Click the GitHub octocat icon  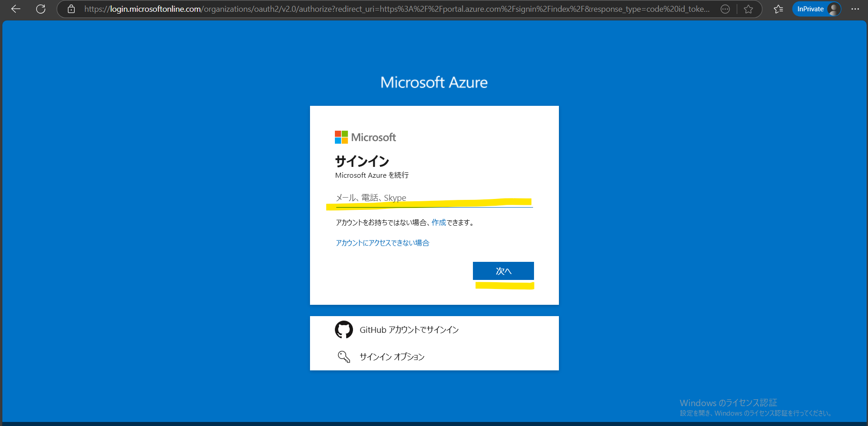pos(343,330)
